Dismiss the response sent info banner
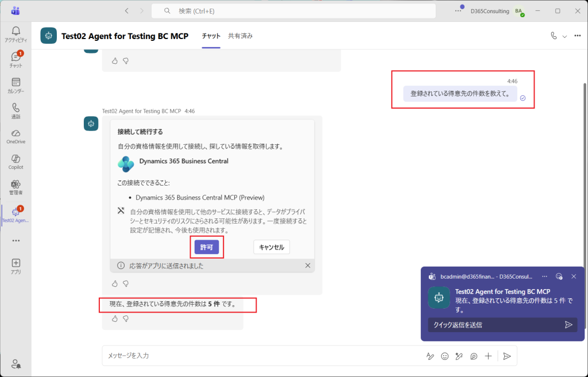The width and height of the screenshot is (588, 377). click(308, 266)
